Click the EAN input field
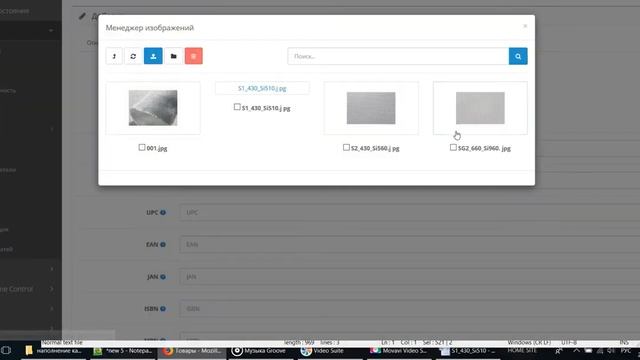 409,244
